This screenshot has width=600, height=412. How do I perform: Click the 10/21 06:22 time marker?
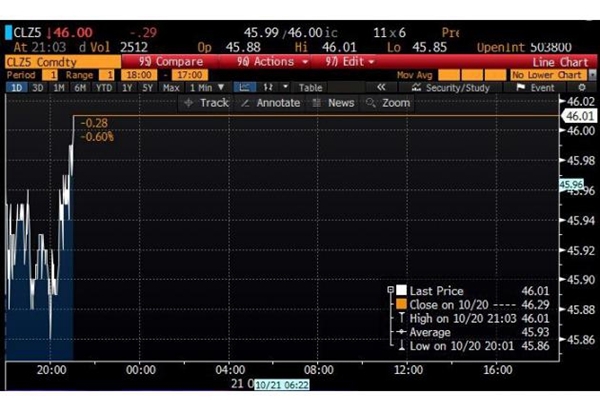click(x=282, y=385)
